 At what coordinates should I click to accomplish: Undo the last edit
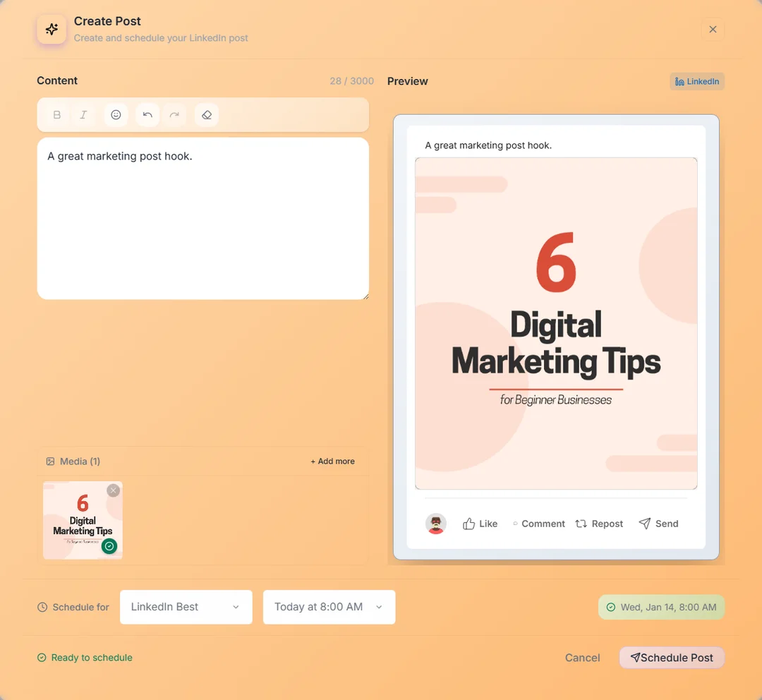[147, 114]
